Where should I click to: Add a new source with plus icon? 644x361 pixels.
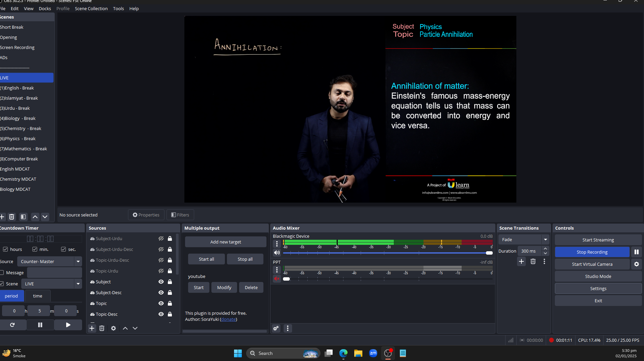point(92,328)
